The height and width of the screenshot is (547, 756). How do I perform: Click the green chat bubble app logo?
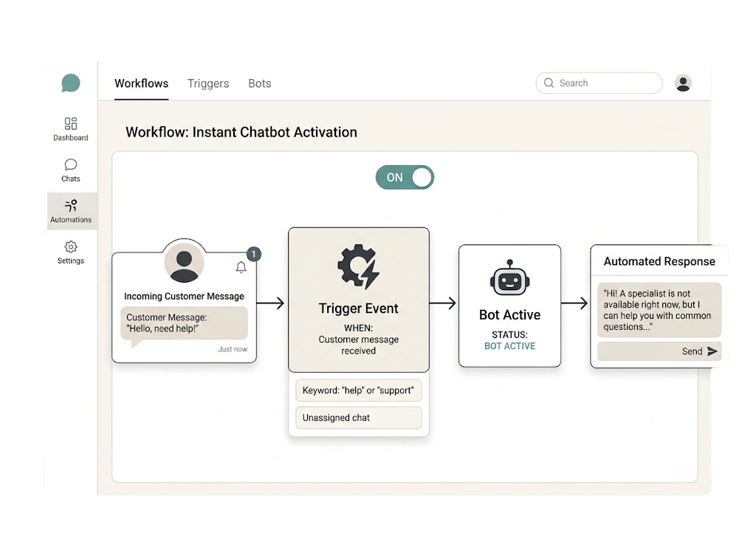(70, 83)
